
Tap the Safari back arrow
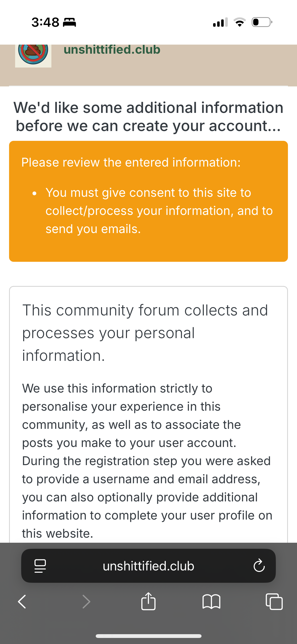22,602
